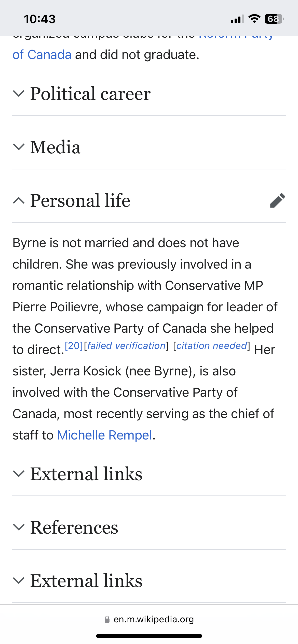Image resolution: width=298 pixels, height=644 pixels.
Task: Tap the Media section heading
Action: (55, 147)
